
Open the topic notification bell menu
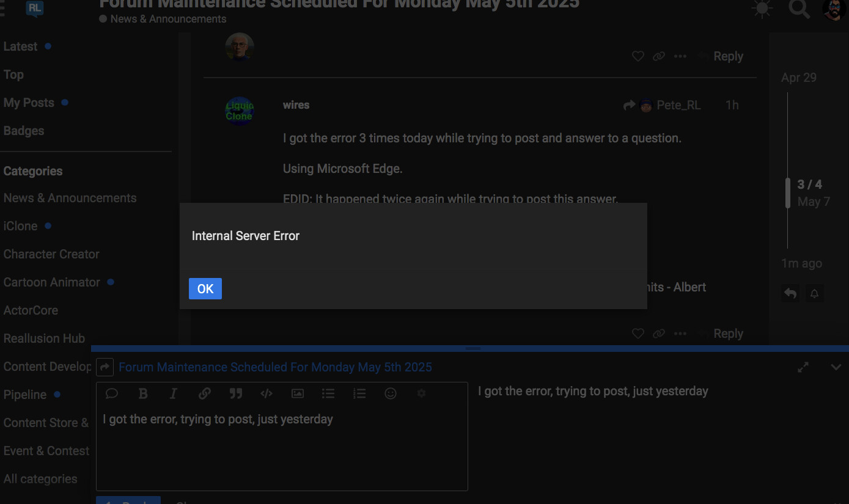point(814,293)
